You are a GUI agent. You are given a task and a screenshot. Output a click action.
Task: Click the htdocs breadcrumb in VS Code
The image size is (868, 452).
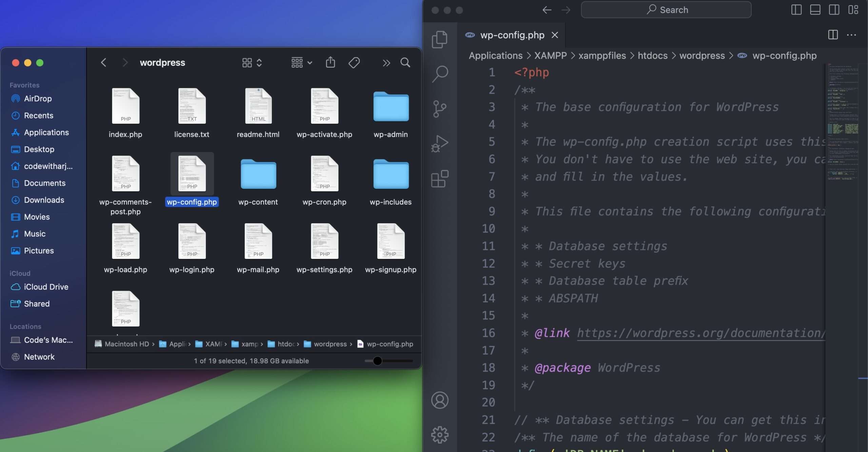(652, 56)
